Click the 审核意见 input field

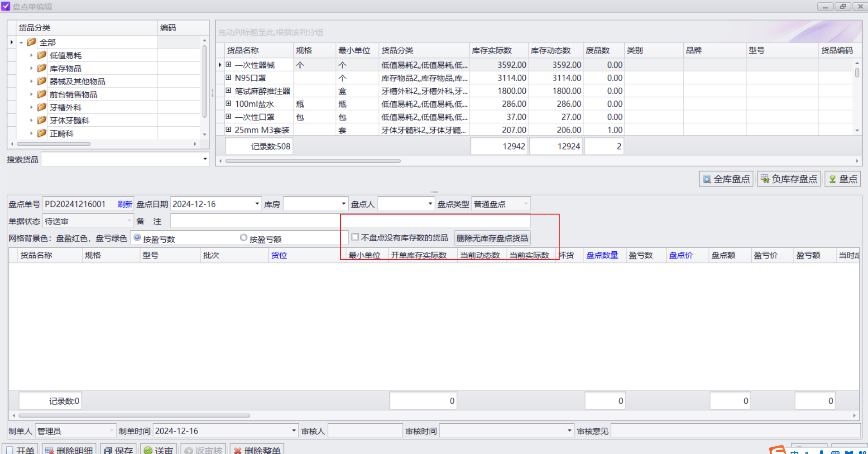pyautogui.click(x=735, y=430)
